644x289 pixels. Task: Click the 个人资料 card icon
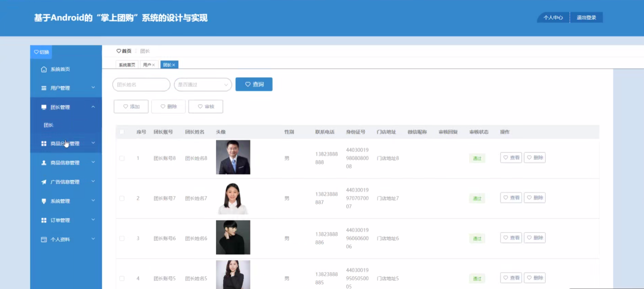tap(44, 239)
